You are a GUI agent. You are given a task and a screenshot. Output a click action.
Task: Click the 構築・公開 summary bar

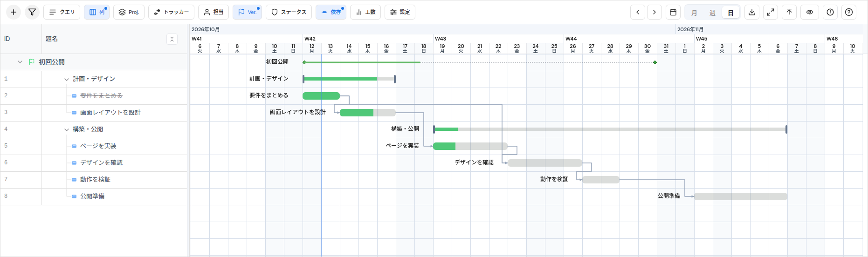pyautogui.click(x=610, y=129)
